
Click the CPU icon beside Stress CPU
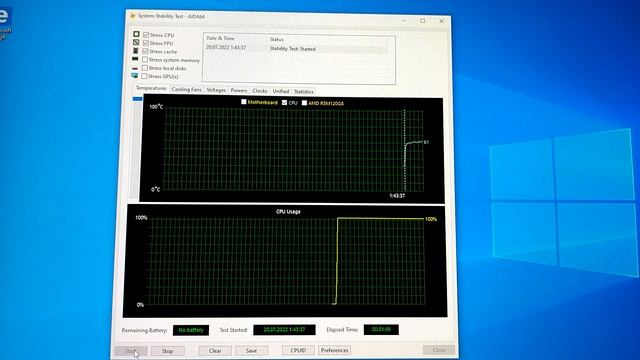click(136, 34)
